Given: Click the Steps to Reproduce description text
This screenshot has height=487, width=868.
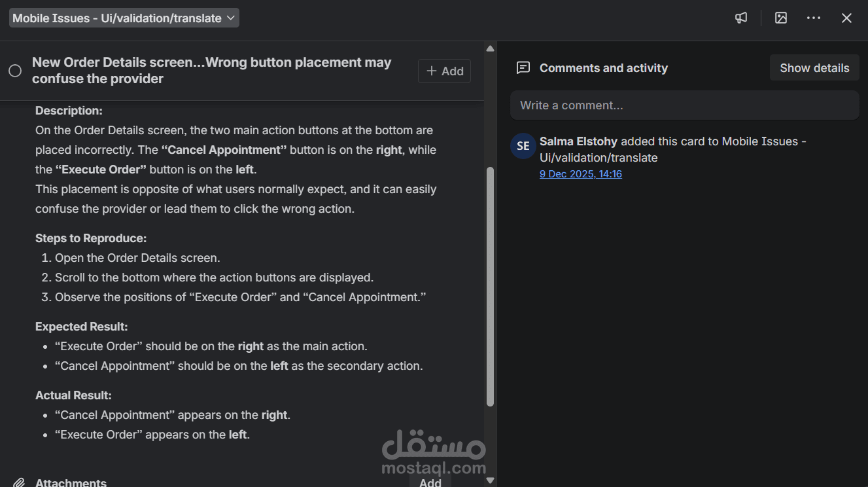Looking at the screenshot, I should point(91,238).
